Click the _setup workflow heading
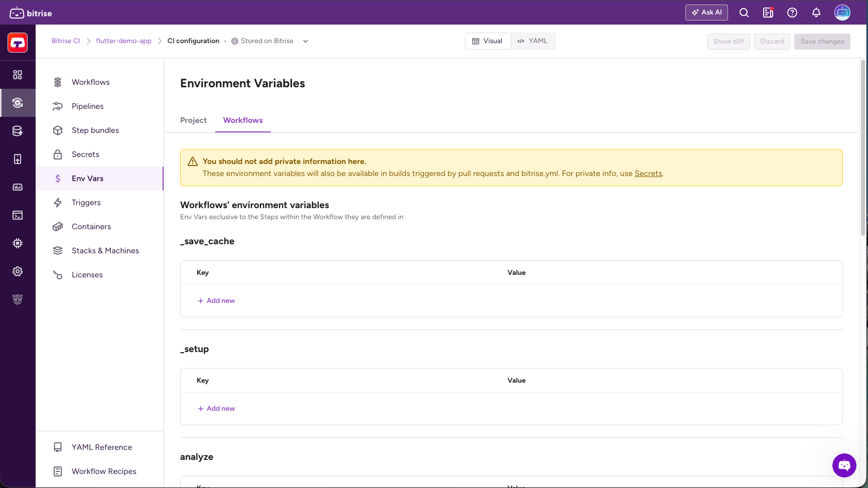This screenshot has width=868, height=488. point(194,349)
